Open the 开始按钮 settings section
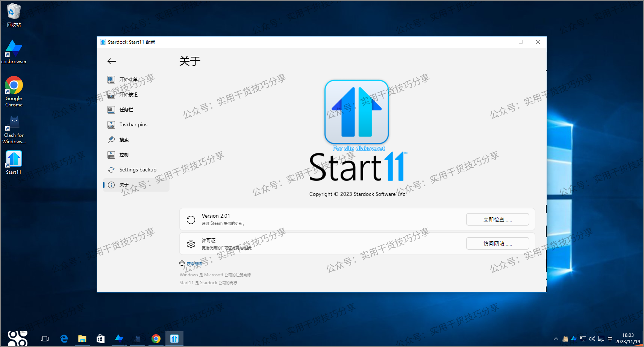Image resolution: width=644 pixels, height=347 pixels. pyautogui.click(x=111, y=94)
